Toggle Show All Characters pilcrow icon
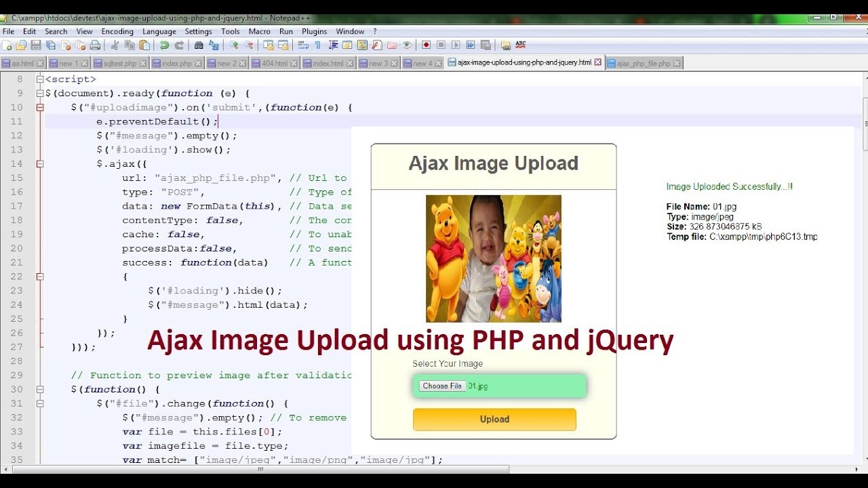 (317, 45)
